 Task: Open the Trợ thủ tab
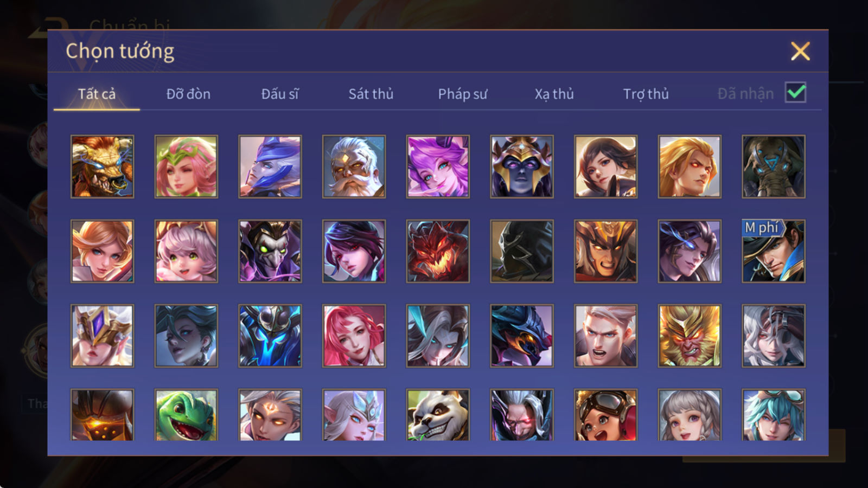646,94
